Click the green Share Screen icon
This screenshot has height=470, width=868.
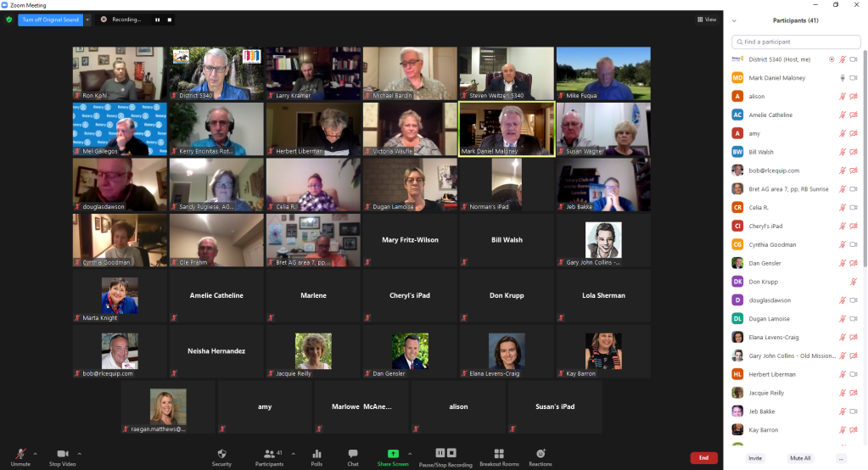click(393, 454)
